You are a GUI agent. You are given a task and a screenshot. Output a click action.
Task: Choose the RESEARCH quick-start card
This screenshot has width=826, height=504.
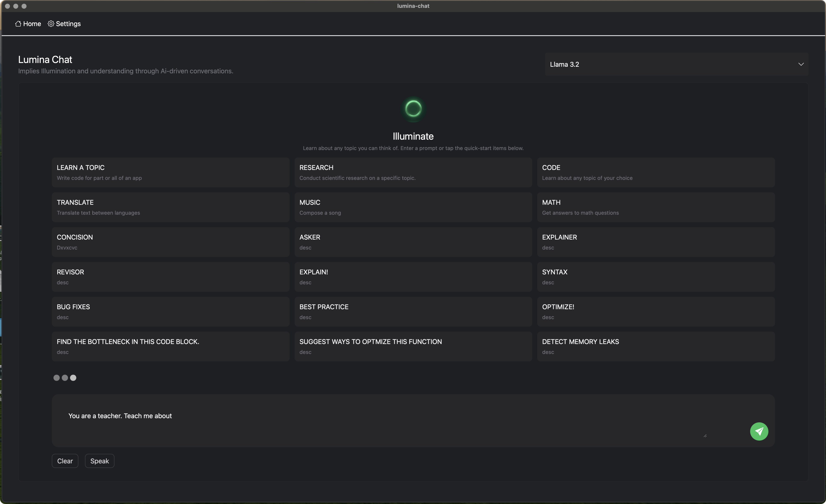tap(413, 172)
